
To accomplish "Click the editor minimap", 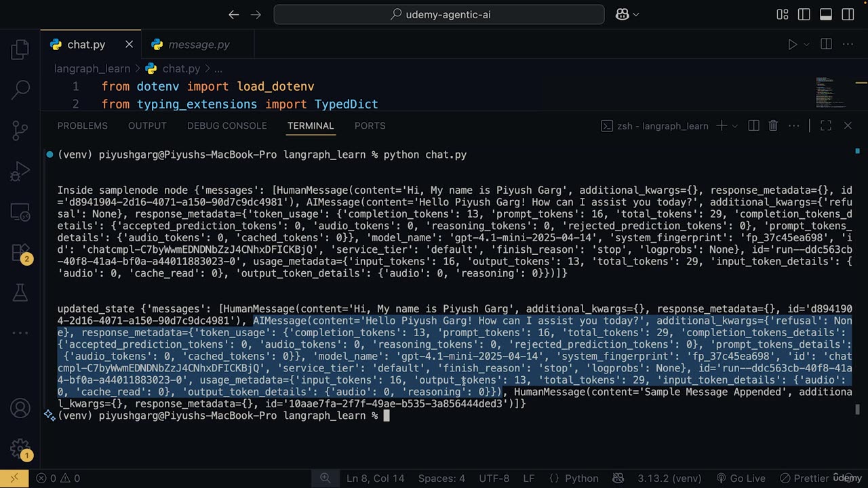I will click(x=831, y=92).
